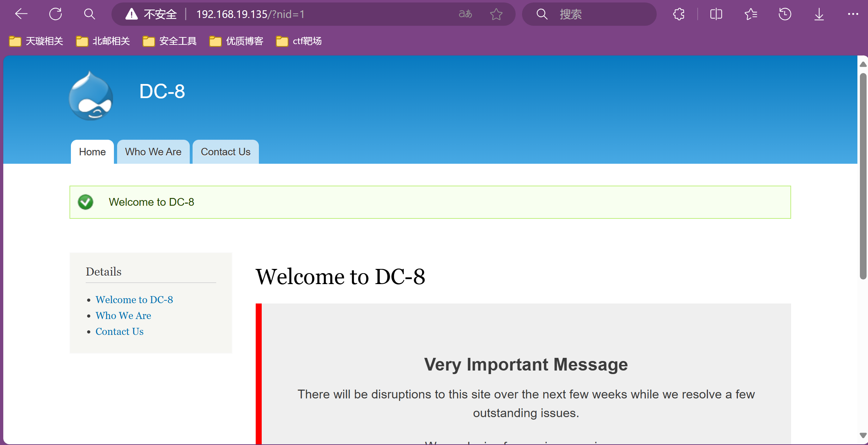
Task: Click the browser back arrow
Action: tap(22, 14)
